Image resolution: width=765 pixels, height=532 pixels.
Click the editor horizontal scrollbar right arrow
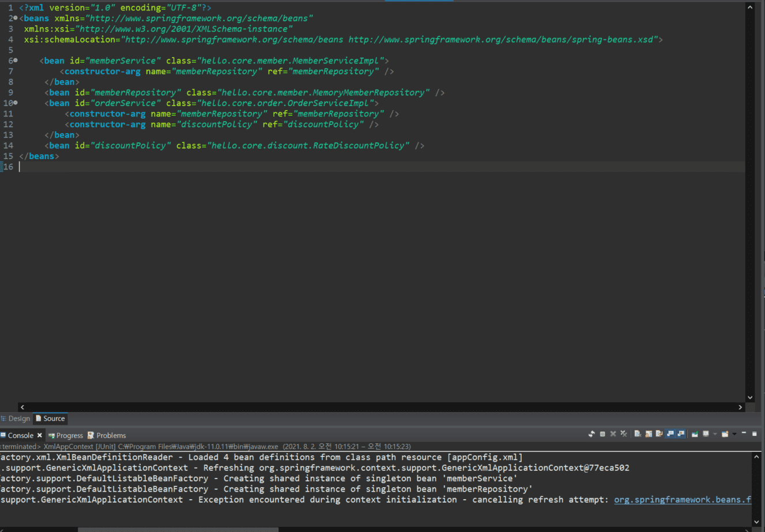[x=741, y=407]
